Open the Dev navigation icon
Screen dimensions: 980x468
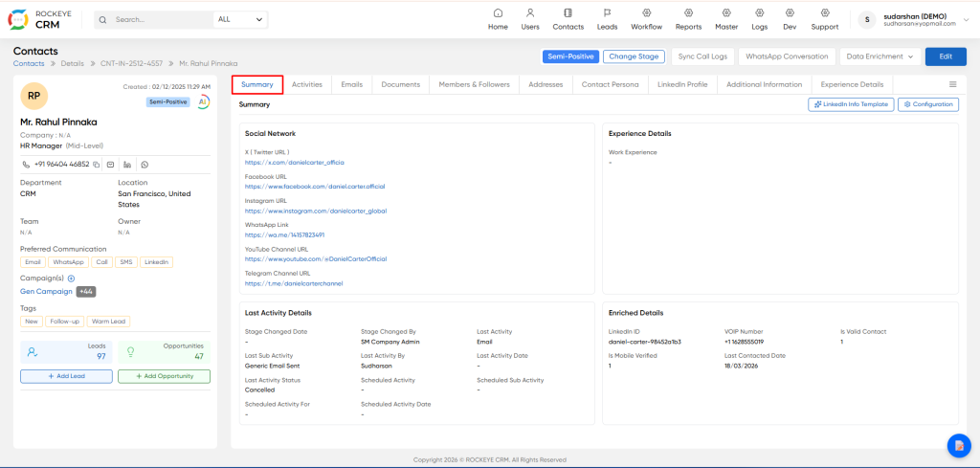click(790, 12)
